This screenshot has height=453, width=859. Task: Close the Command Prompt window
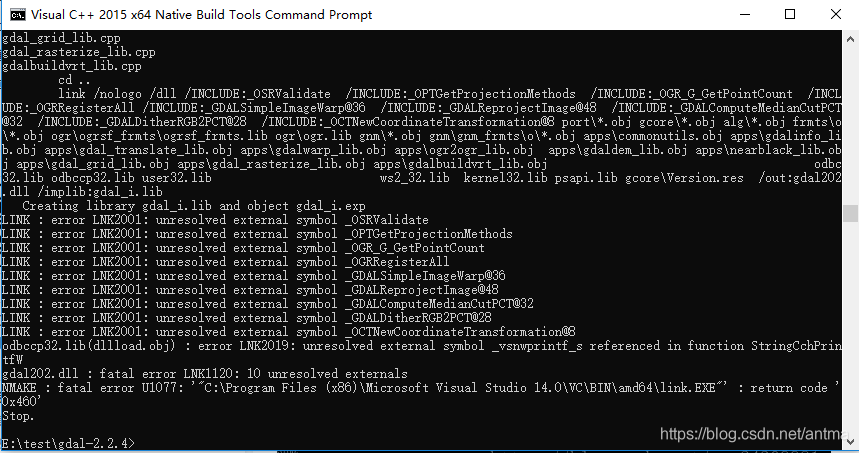pos(832,14)
